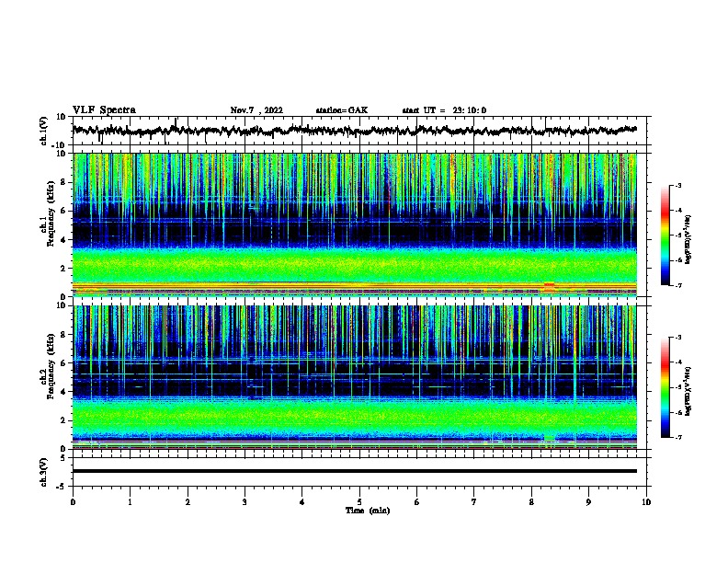Click the "station=GAK" header label
This screenshot has width=728, height=563.
(x=342, y=110)
